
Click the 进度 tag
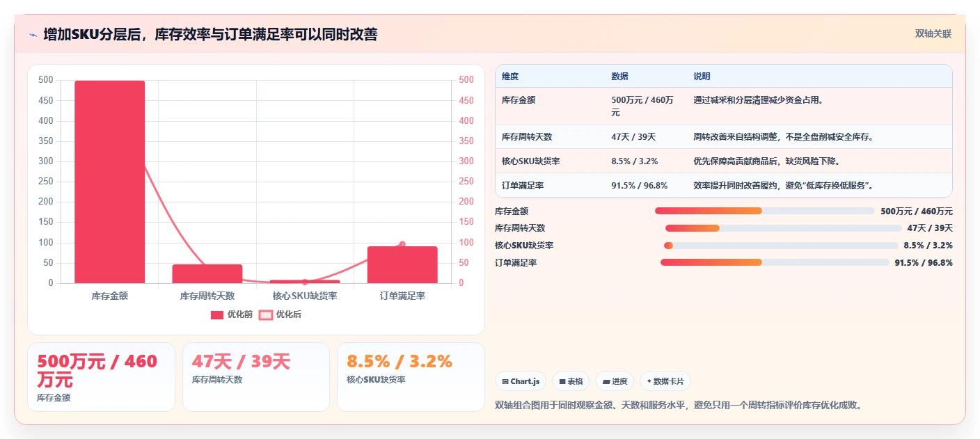point(615,381)
